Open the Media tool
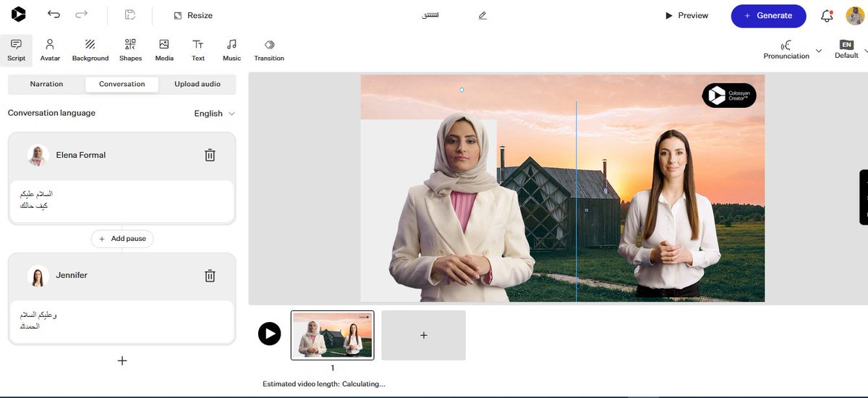The image size is (868, 398). coord(164,50)
